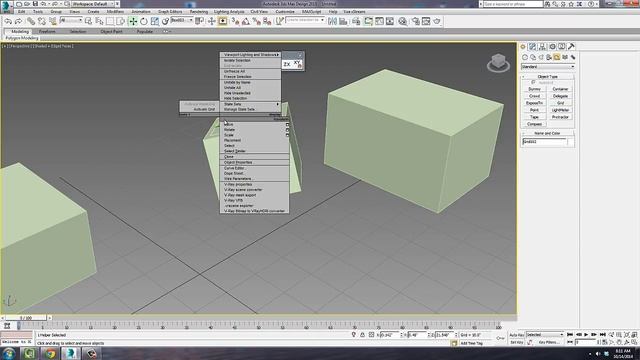Image resolution: width=640 pixels, height=360 pixels.
Task: Select the Lights category icon
Action: 541,57
